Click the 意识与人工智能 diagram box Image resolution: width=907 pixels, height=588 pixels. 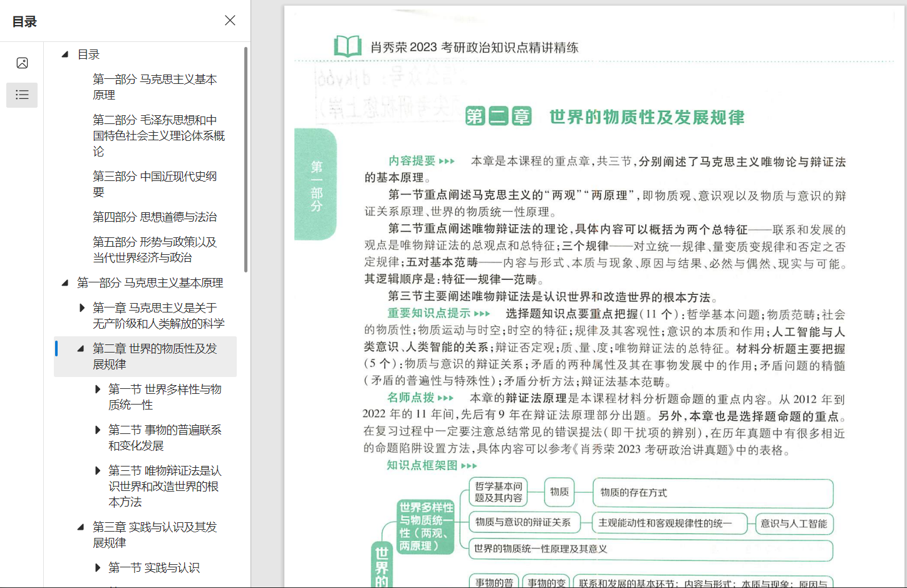point(794,524)
